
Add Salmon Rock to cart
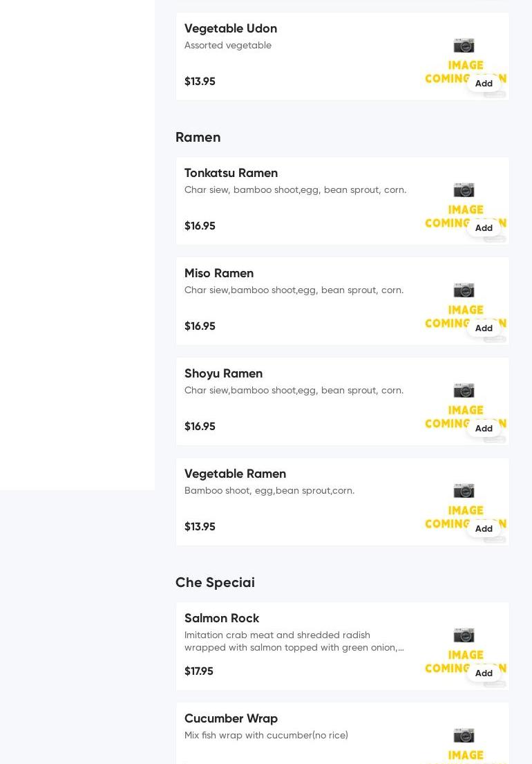(x=484, y=673)
